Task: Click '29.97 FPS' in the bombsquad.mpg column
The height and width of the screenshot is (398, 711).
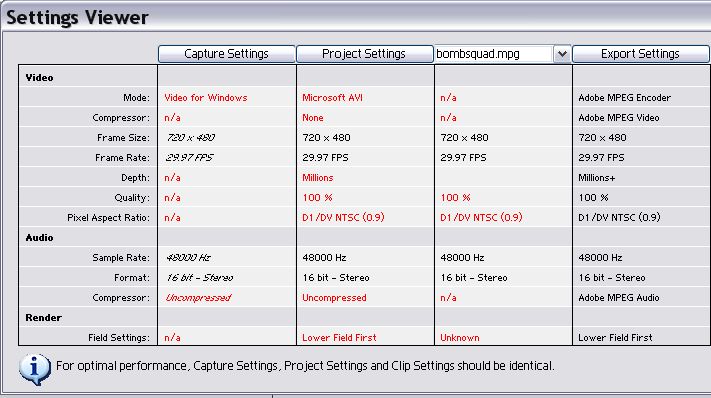Action: [x=463, y=158]
